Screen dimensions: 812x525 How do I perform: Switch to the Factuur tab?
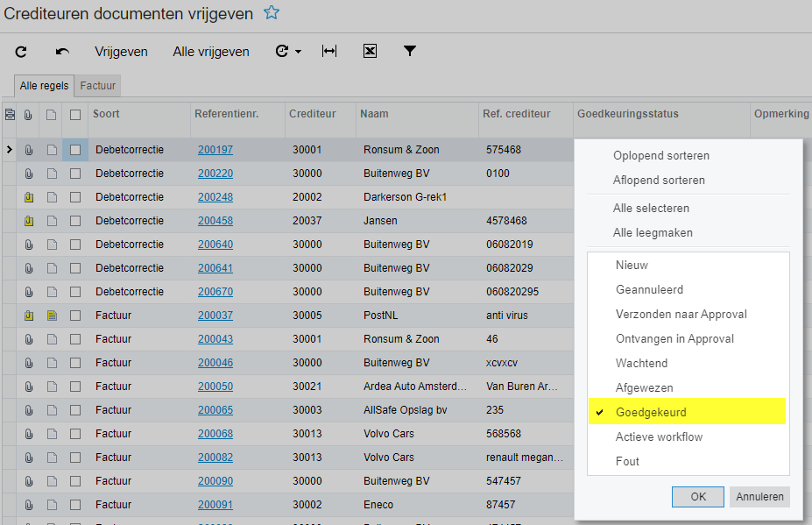pos(97,86)
